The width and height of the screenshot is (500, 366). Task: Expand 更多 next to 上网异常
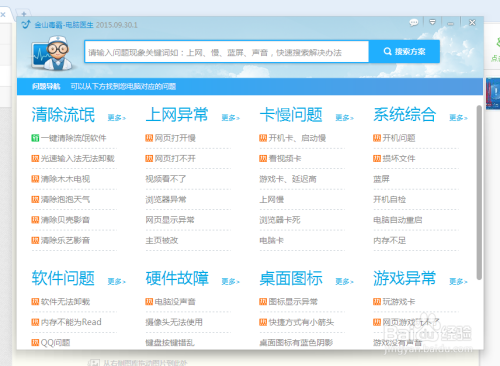click(231, 118)
